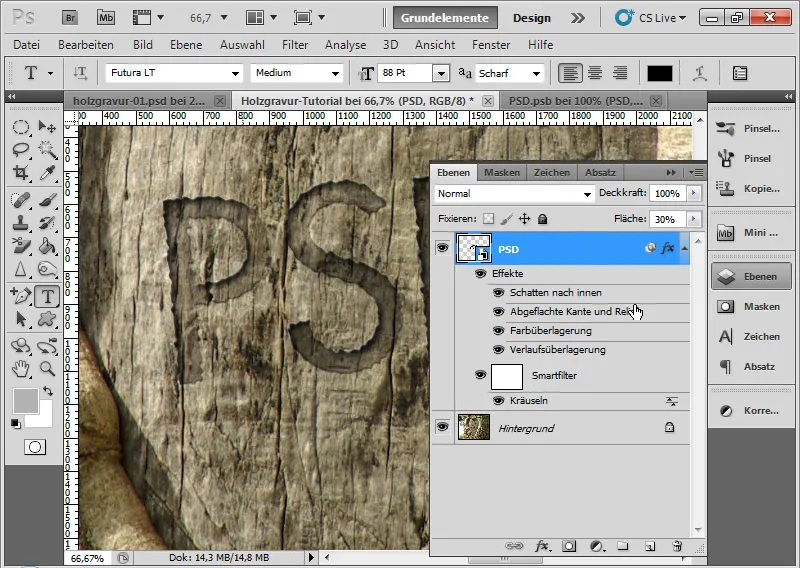The height and width of the screenshot is (568, 800).
Task: Hide the PSD layer
Action: point(442,249)
